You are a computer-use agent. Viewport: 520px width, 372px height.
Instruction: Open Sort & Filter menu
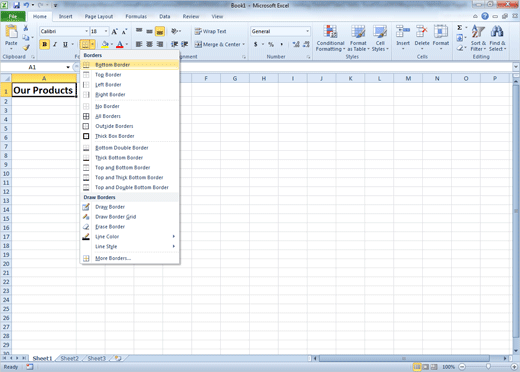(478, 38)
